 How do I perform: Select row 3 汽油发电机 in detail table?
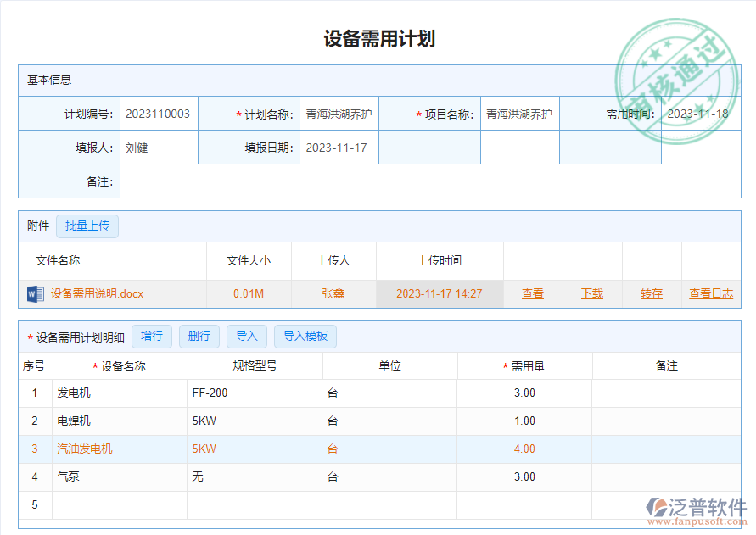pos(85,449)
